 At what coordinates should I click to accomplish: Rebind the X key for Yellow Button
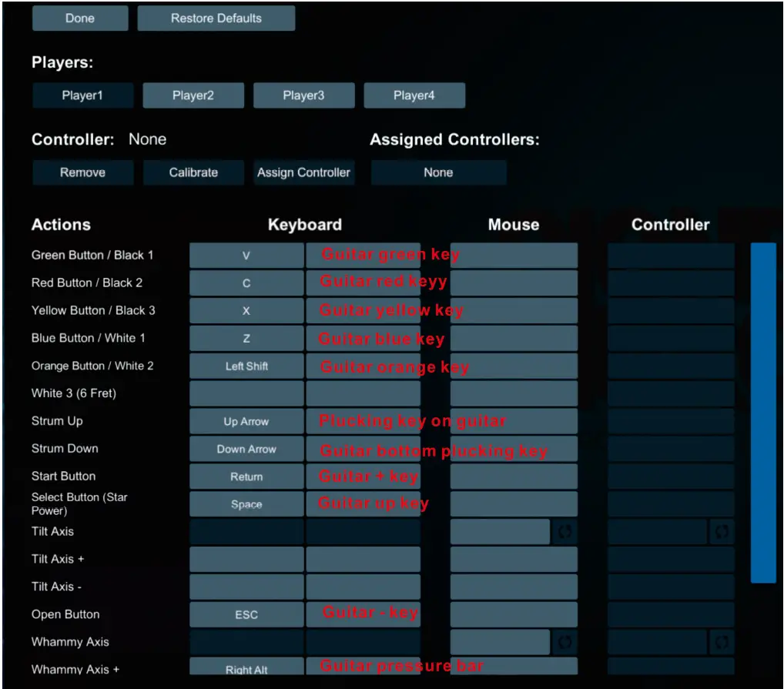(x=246, y=311)
